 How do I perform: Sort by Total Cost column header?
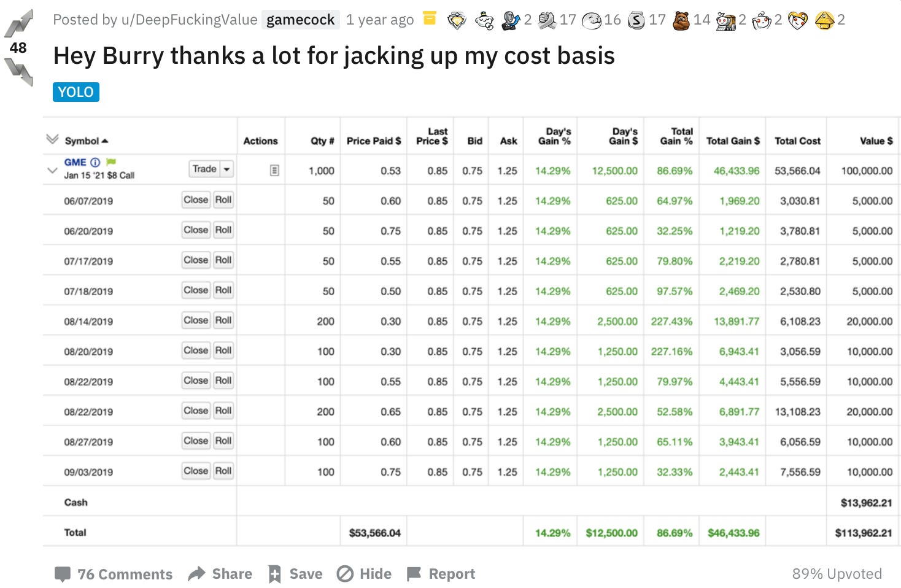point(797,141)
